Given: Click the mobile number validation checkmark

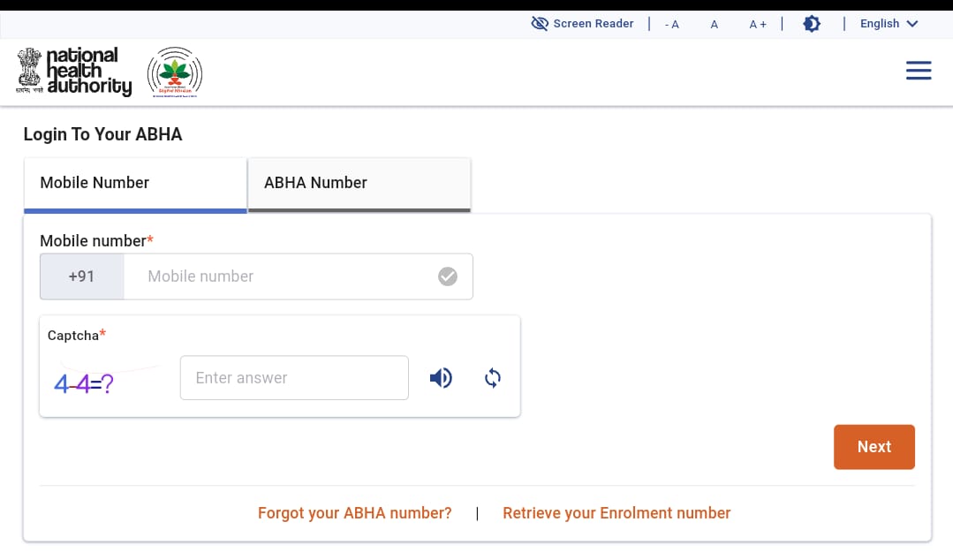Looking at the screenshot, I should [448, 276].
